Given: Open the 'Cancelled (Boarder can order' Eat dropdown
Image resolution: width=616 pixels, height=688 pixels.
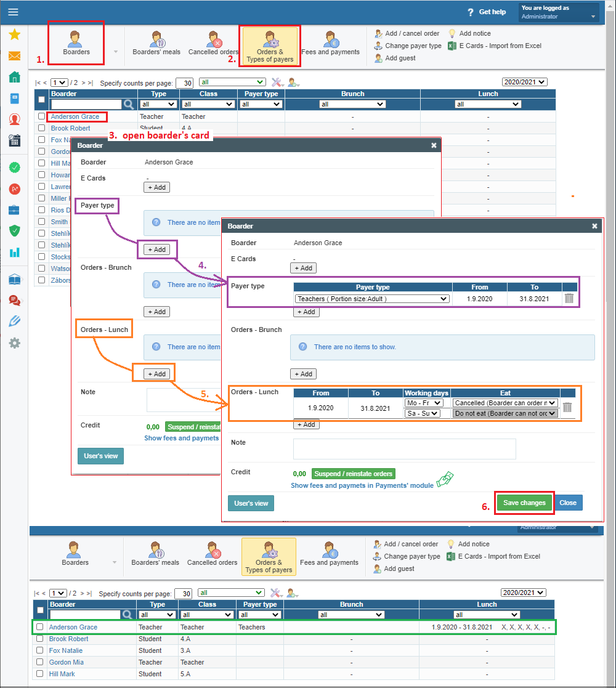Looking at the screenshot, I should pyautogui.click(x=506, y=403).
